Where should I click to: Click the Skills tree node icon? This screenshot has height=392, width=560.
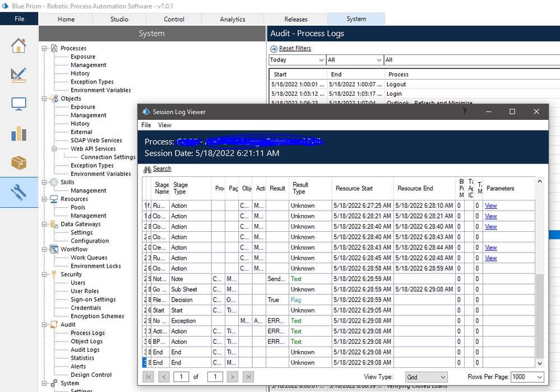[54, 182]
